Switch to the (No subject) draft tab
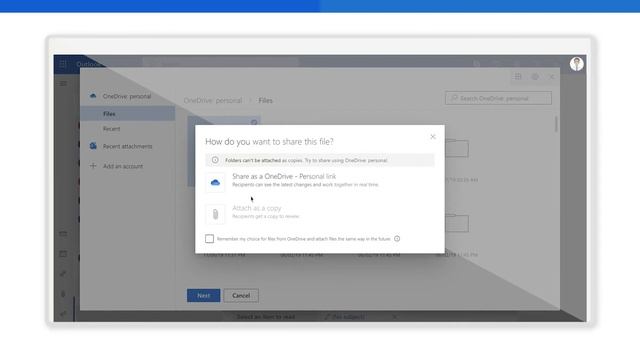The image size is (640, 360). click(x=345, y=317)
